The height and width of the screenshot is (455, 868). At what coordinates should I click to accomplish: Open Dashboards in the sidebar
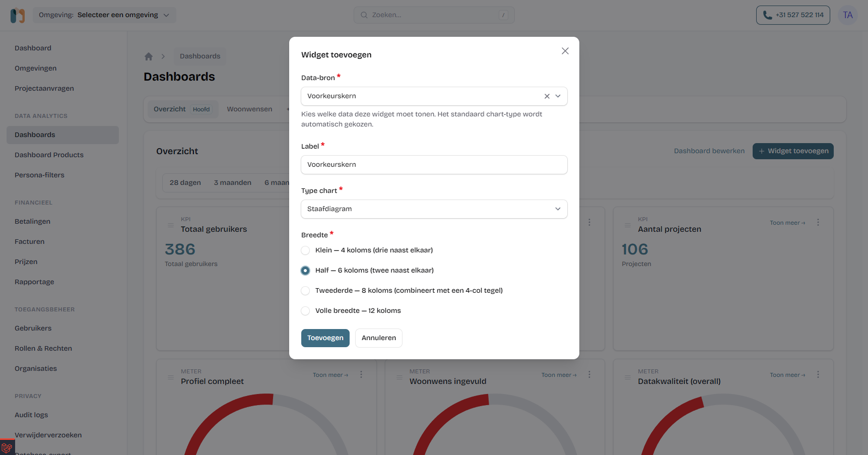click(62, 135)
